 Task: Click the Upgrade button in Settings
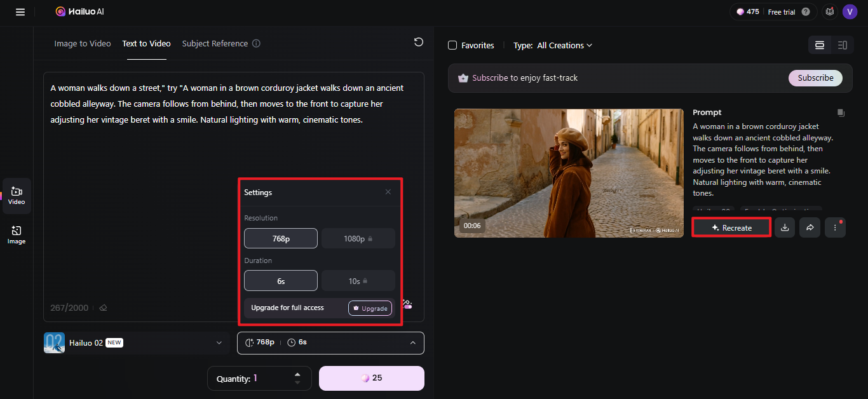coord(370,308)
